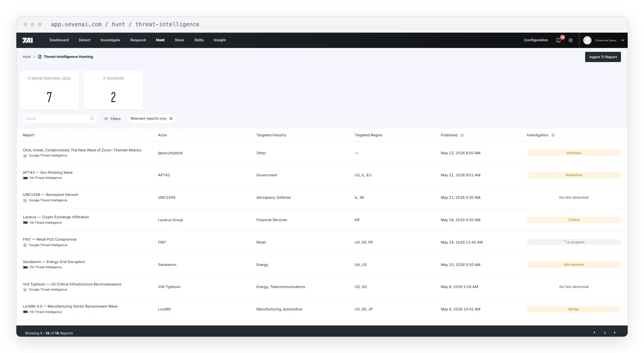Click the Suspicious status badge
644x353 pixels.
pos(574,175)
